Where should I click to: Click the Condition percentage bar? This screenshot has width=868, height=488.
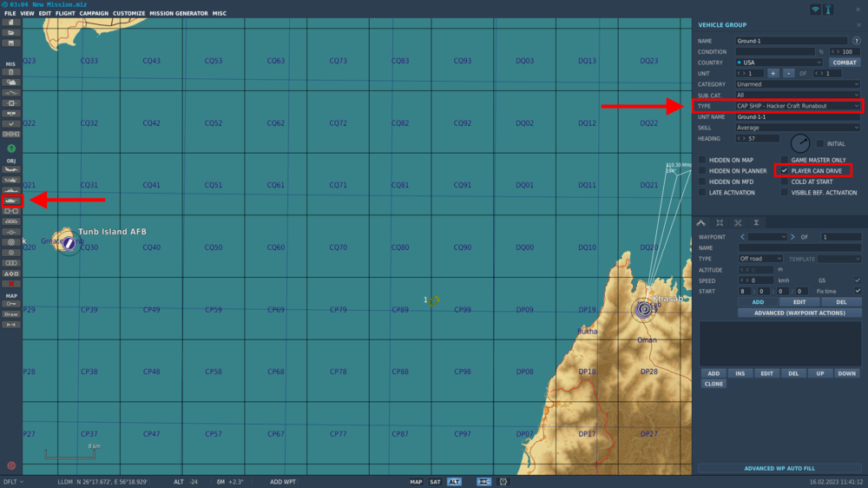(x=775, y=51)
